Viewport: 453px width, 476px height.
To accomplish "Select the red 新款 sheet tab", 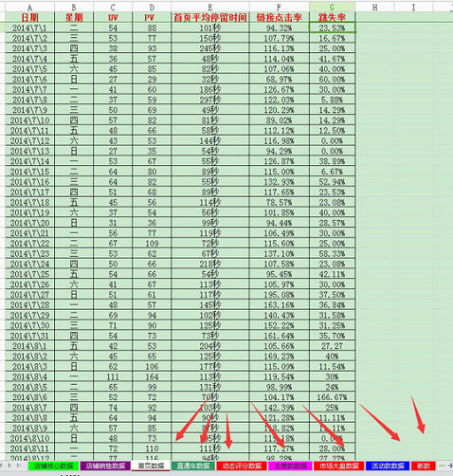I will pyautogui.click(x=424, y=466).
